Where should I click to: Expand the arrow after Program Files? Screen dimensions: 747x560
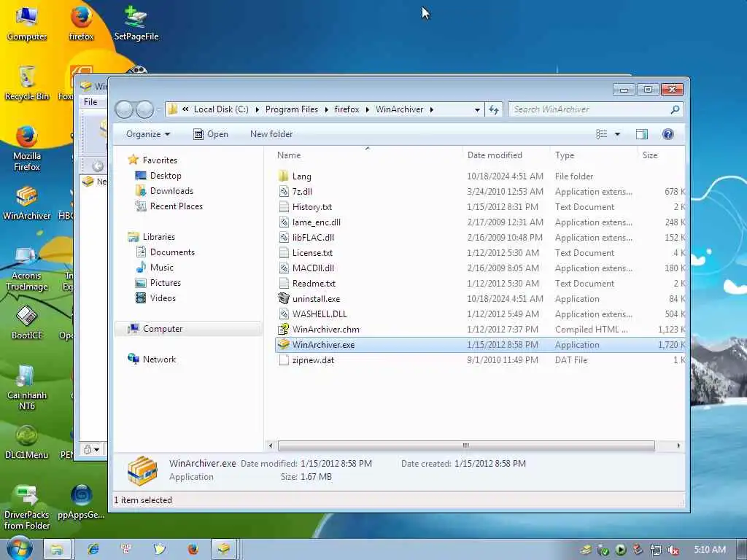[x=326, y=110]
